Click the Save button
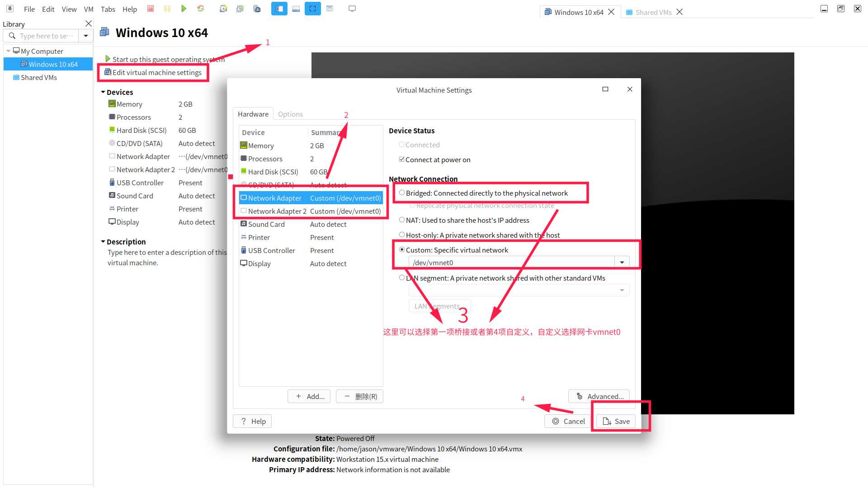This screenshot has width=868, height=488. click(x=616, y=421)
